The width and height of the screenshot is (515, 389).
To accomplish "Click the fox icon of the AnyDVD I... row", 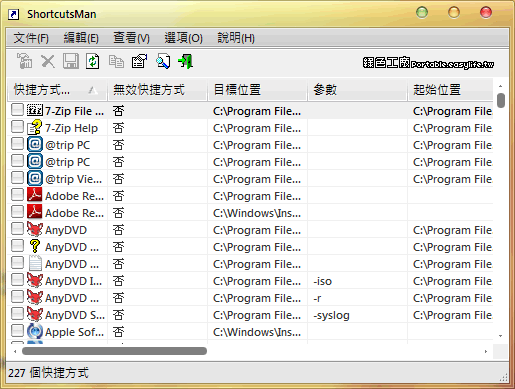I will click(x=35, y=280).
